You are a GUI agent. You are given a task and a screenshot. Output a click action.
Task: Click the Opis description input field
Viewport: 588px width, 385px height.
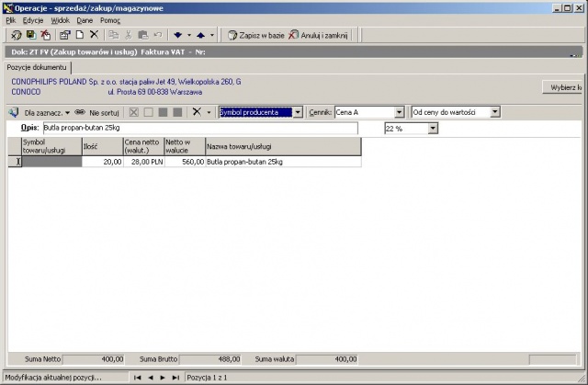click(x=200, y=128)
